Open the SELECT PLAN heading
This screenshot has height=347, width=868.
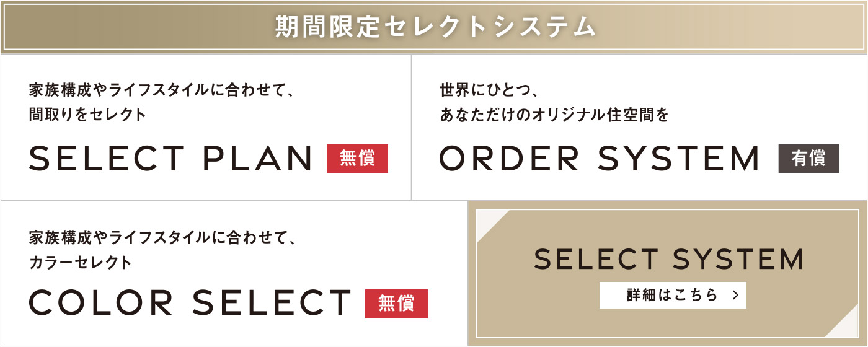pos(170,159)
